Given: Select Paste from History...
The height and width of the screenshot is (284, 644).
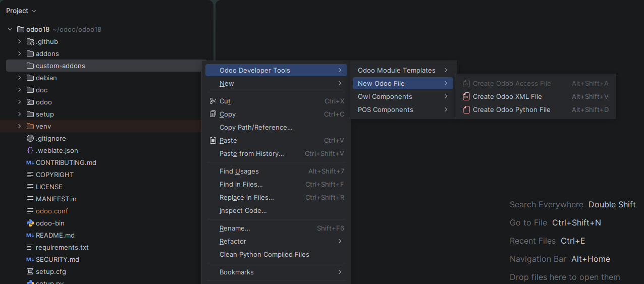Looking at the screenshot, I should (x=277, y=153).
